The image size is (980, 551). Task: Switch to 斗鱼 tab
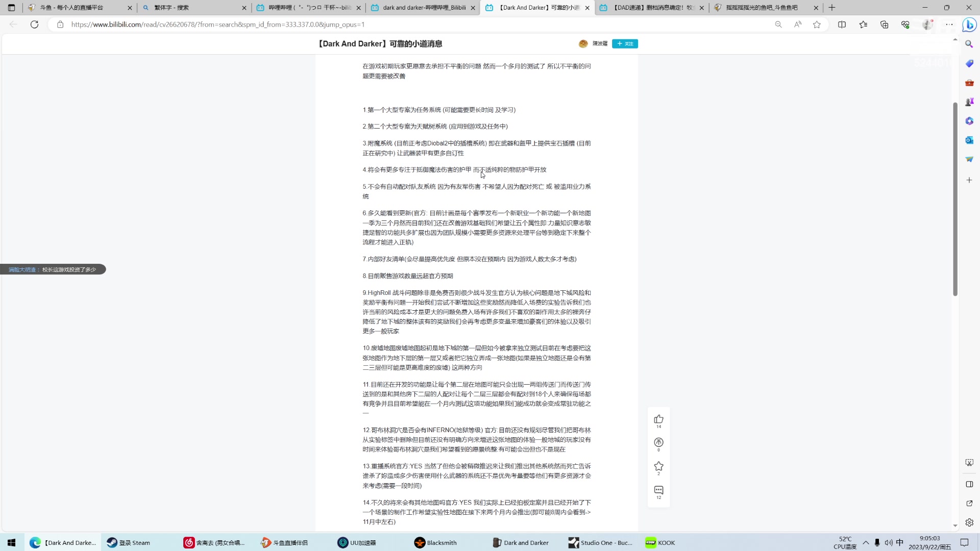click(x=79, y=8)
